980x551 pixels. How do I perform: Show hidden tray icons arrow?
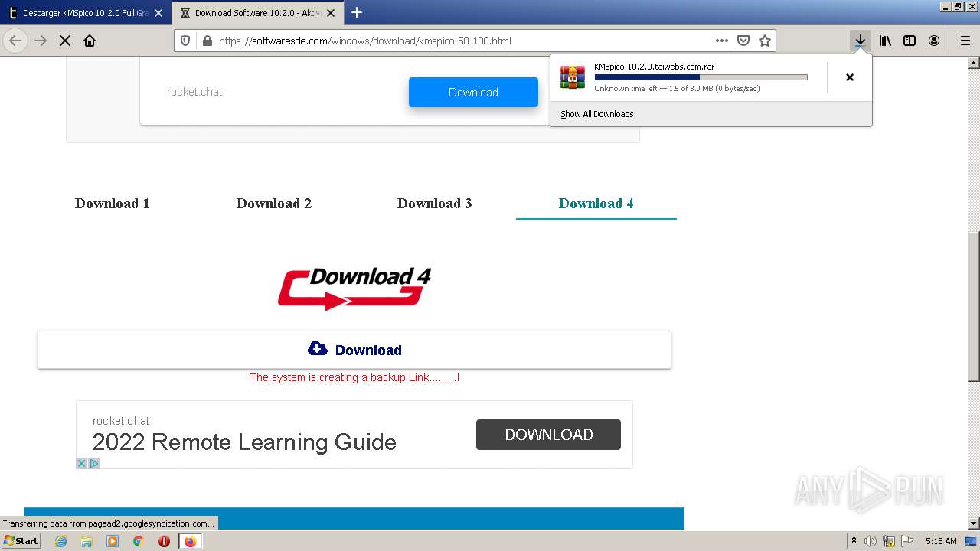point(854,541)
